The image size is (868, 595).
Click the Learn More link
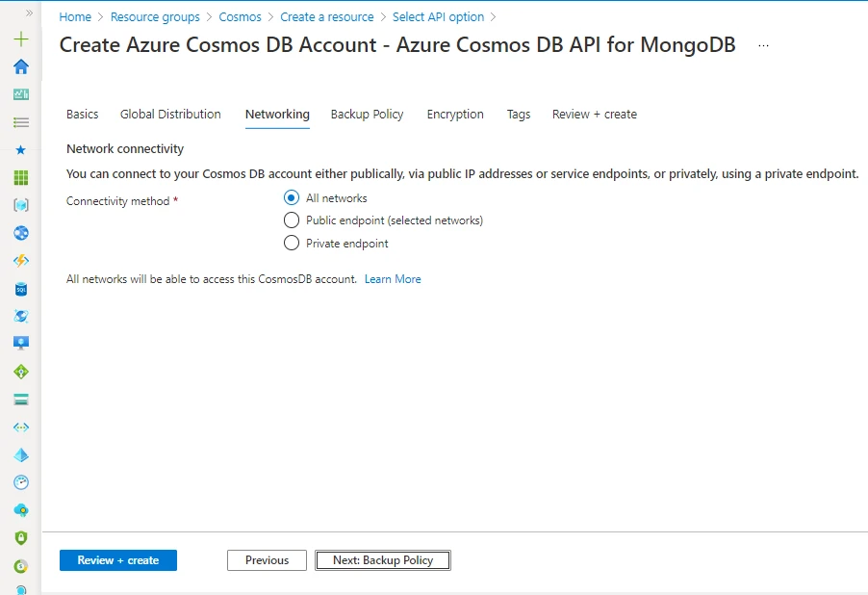pyautogui.click(x=393, y=278)
